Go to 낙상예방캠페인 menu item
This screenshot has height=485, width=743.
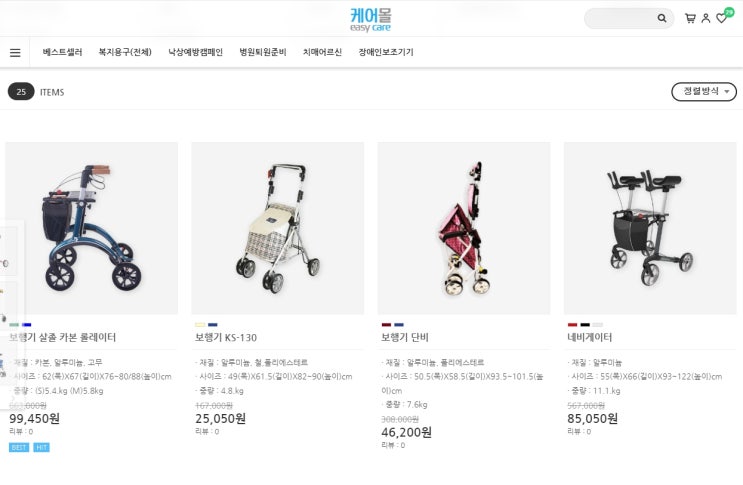pyautogui.click(x=195, y=52)
